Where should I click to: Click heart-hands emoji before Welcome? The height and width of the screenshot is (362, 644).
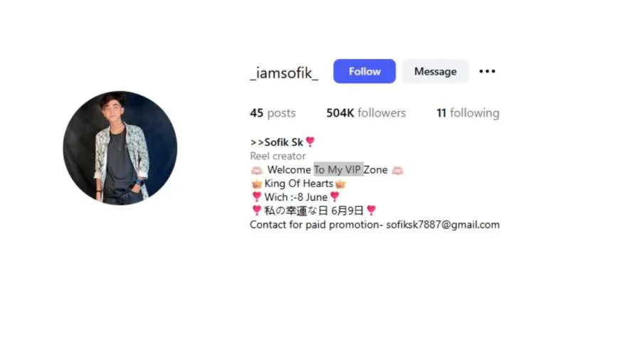pos(257,170)
